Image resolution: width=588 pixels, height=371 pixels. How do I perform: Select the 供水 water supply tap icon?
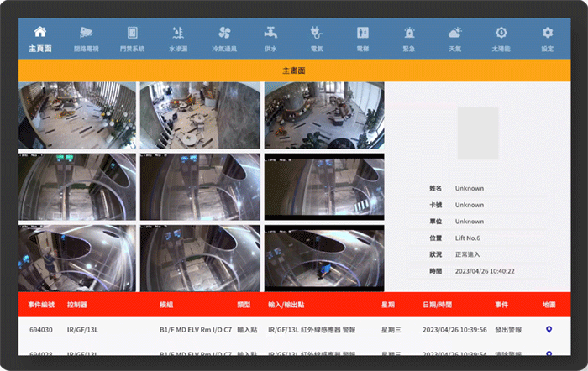[270, 39]
